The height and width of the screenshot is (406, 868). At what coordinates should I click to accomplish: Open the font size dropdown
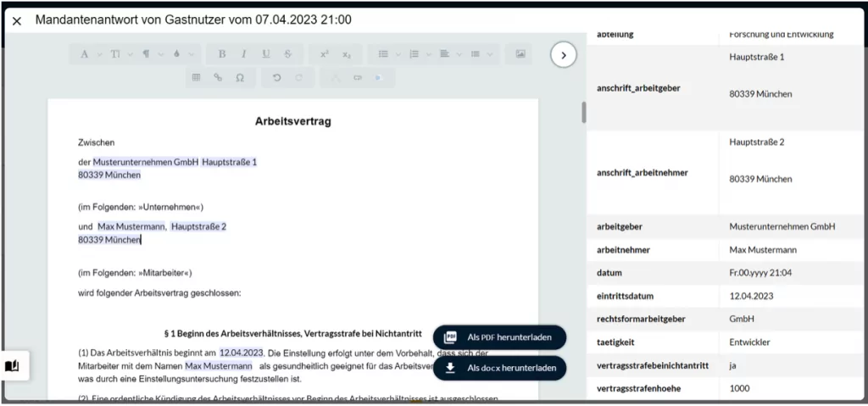pos(120,54)
